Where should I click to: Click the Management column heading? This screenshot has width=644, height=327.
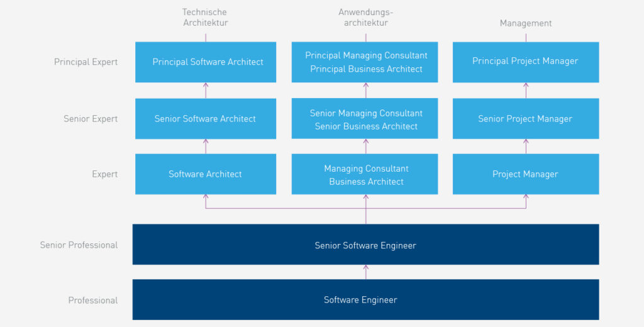(525, 23)
